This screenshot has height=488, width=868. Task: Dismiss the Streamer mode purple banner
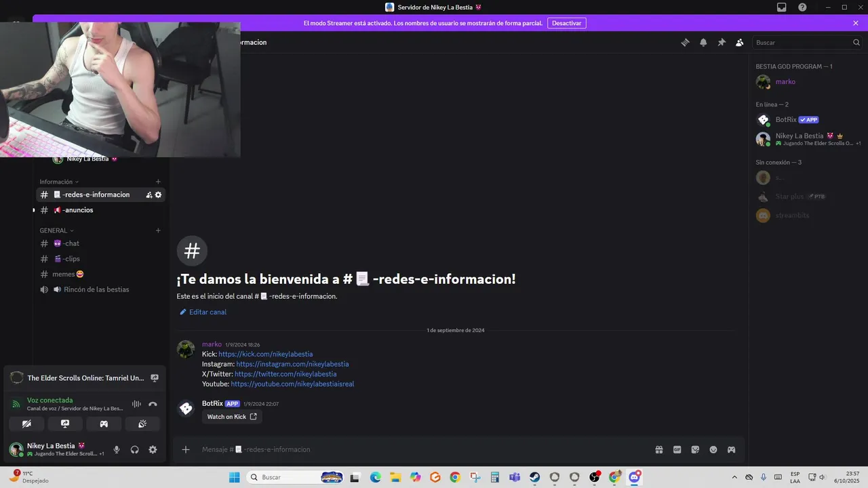tap(856, 23)
